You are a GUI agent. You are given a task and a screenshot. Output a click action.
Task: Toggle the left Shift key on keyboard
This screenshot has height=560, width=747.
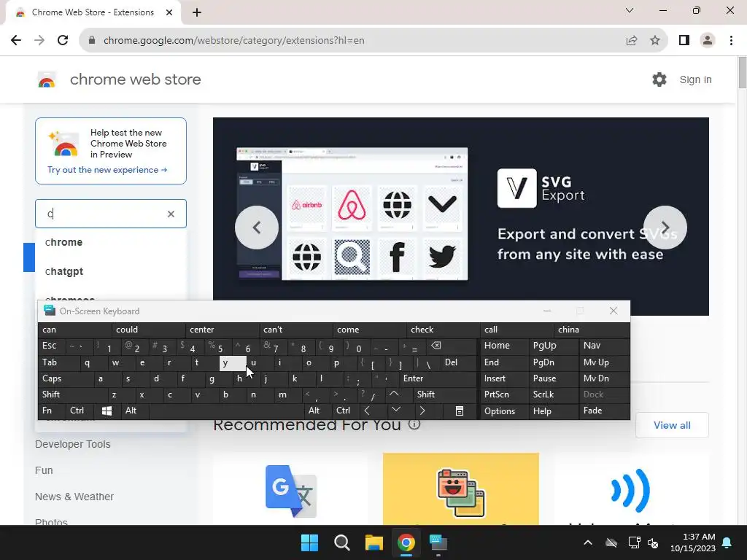click(x=71, y=394)
